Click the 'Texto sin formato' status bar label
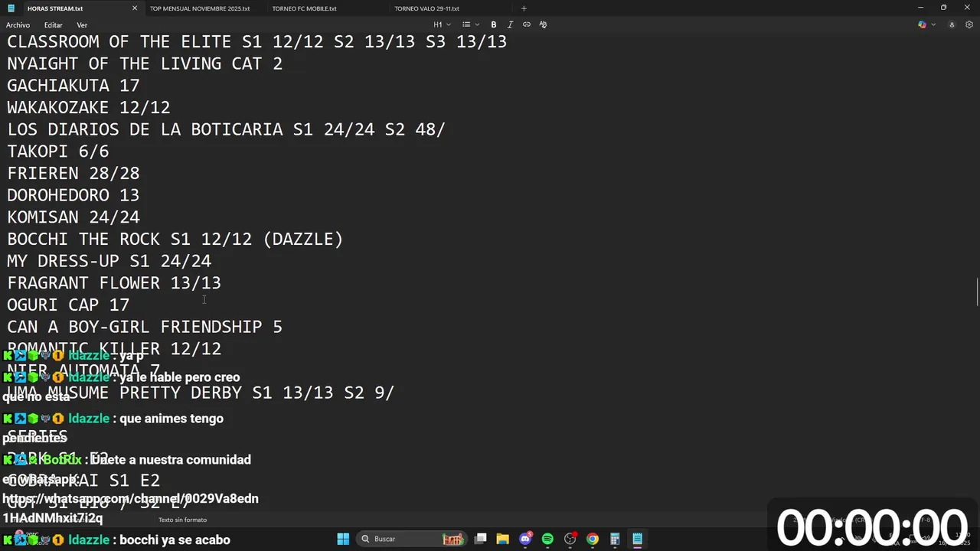Screen dimensions: 980x551 182,520
